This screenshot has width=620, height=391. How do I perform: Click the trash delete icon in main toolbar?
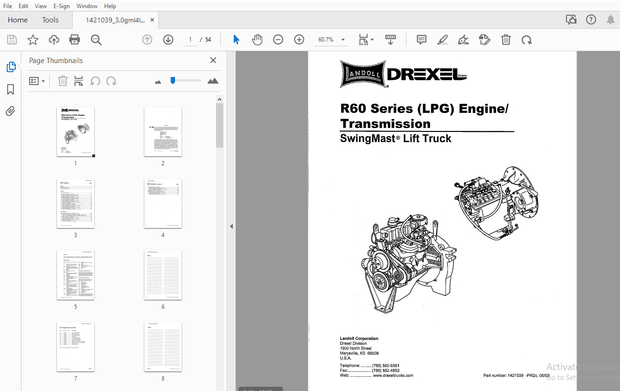pyautogui.click(x=506, y=40)
